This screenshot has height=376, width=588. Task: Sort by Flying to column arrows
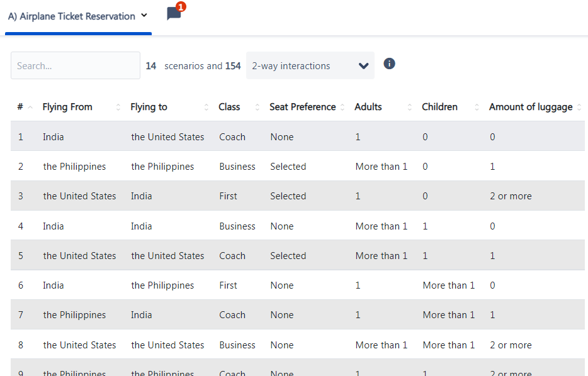click(x=206, y=107)
